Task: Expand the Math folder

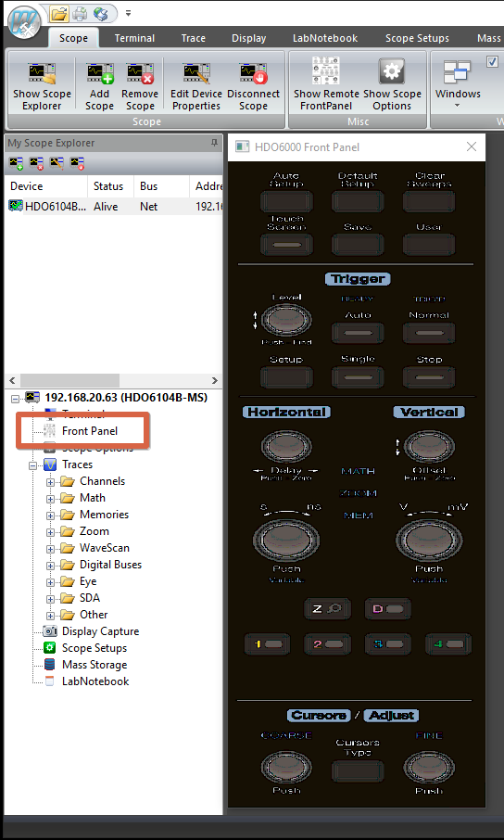Action: coord(50,499)
